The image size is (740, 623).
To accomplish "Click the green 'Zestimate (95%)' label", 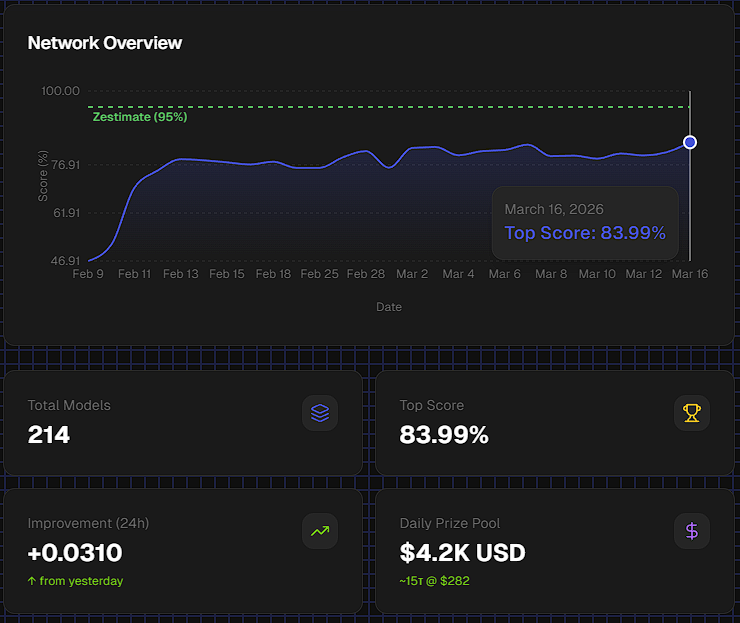I will coord(140,117).
